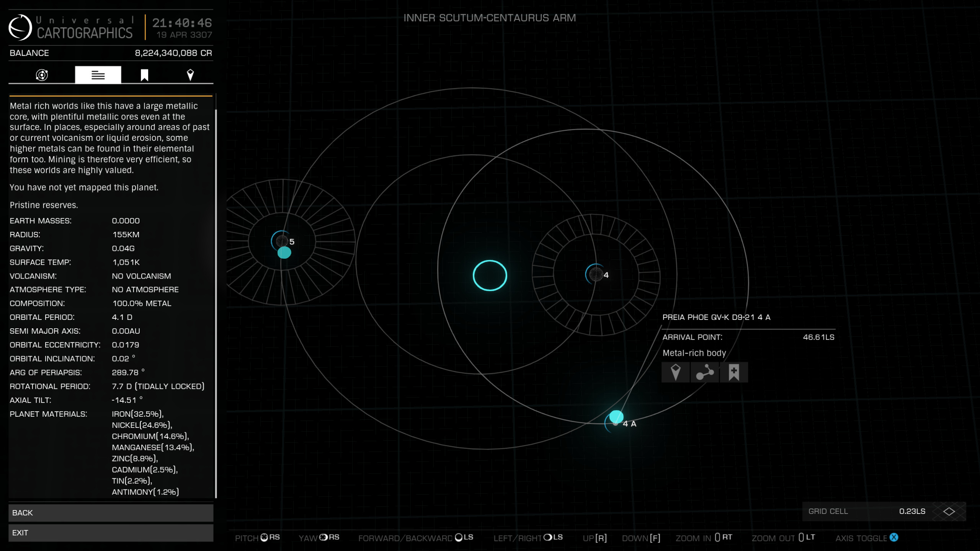Click the EXIT button
This screenshot has width=980, height=551.
[x=111, y=533]
